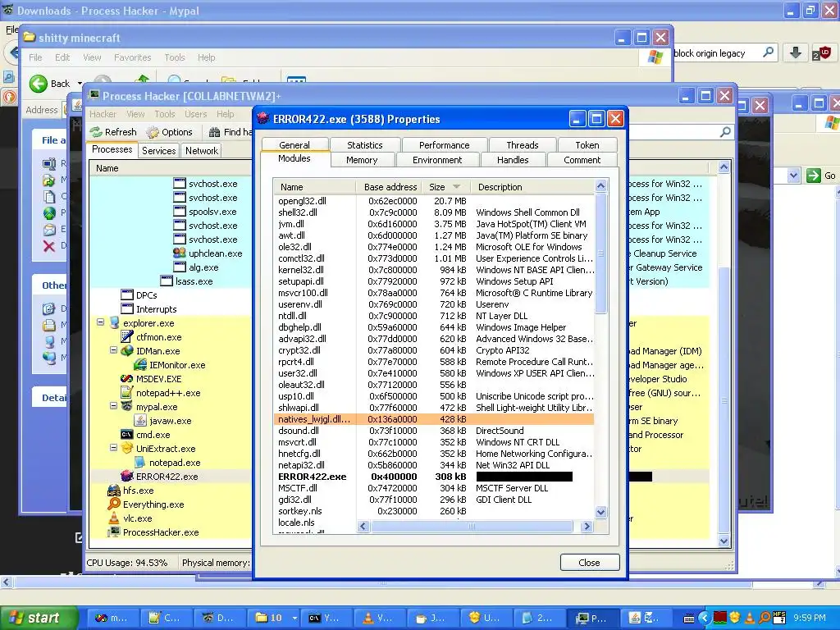Click the Name column header in the modules list

315,187
